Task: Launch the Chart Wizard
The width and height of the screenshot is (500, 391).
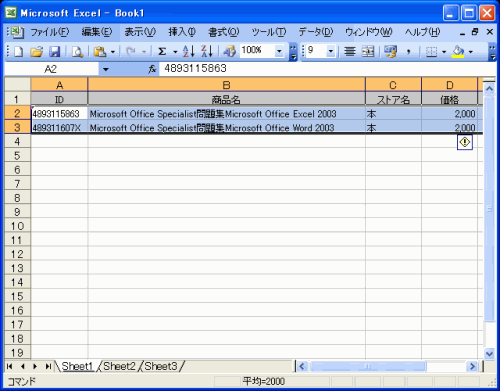Action: tap(229, 52)
